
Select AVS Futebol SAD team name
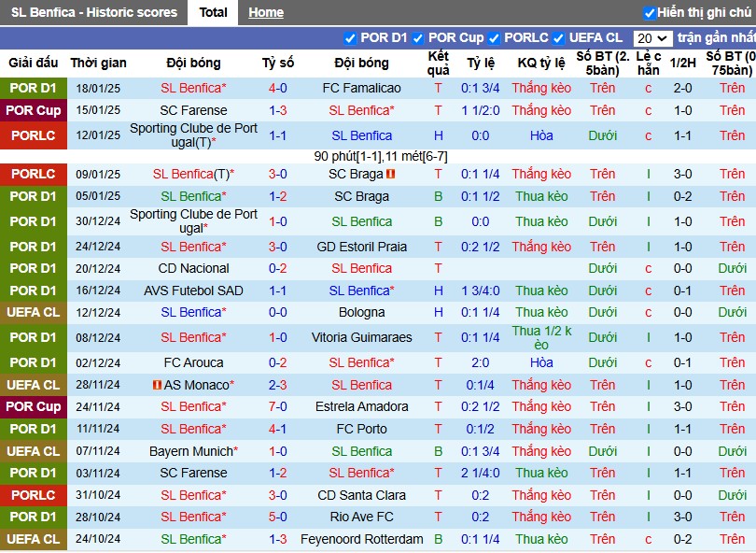point(193,291)
